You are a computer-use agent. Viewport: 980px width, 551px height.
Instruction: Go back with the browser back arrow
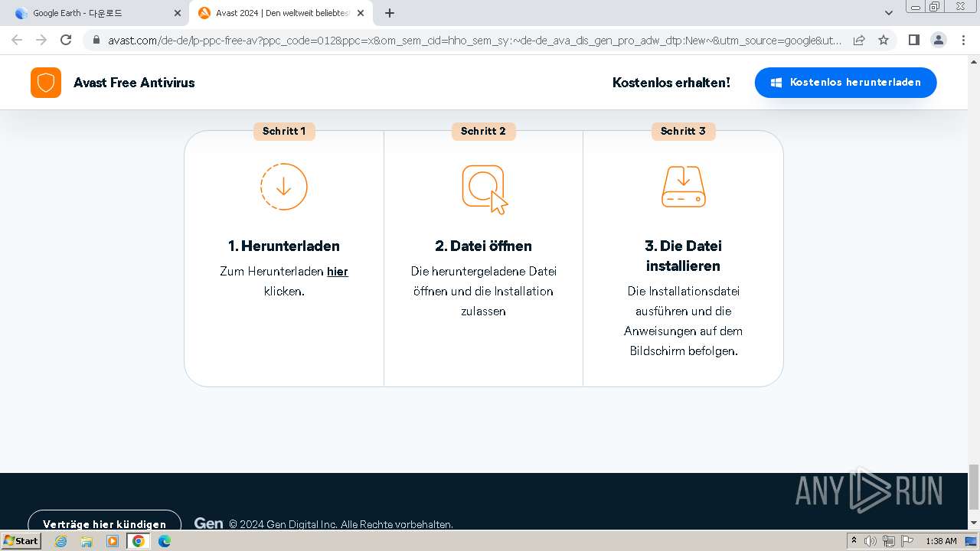(17, 40)
